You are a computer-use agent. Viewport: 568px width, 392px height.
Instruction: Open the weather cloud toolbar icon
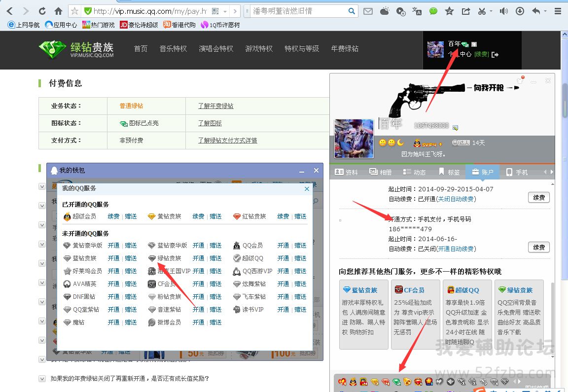tap(385, 11)
